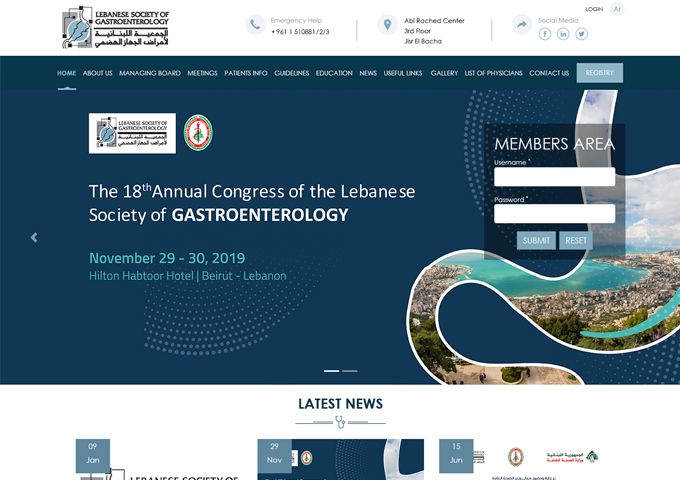Click the MEMBERS AREA heading
680x480 pixels.
click(x=555, y=144)
